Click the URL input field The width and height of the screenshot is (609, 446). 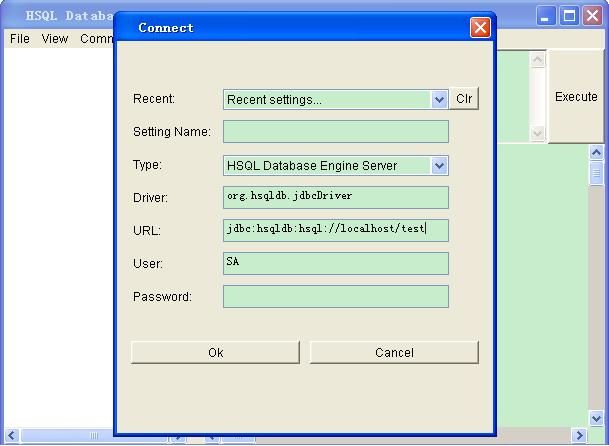[336, 230]
